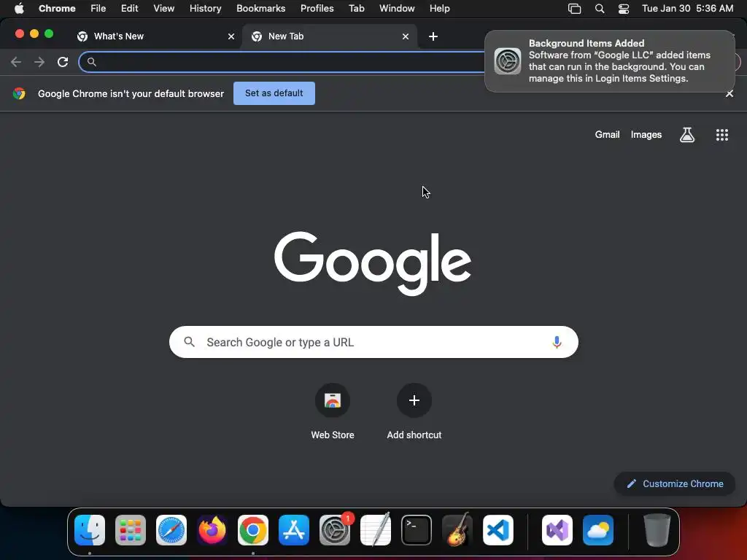Close the What's New tab

(231, 36)
